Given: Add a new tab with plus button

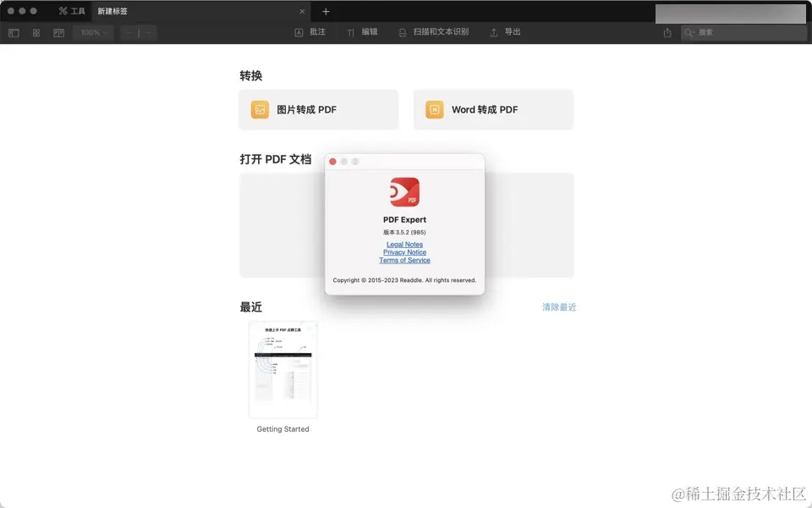Looking at the screenshot, I should tap(326, 11).
